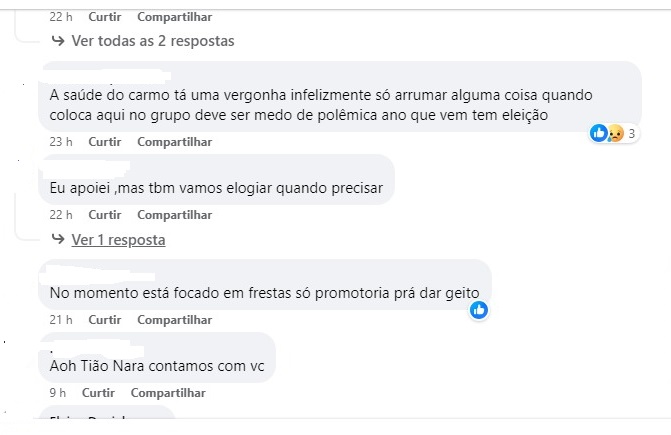671x435 pixels.
Task: Curtir the 'Eu apoiei' comment
Action: [x=104, y=215]
